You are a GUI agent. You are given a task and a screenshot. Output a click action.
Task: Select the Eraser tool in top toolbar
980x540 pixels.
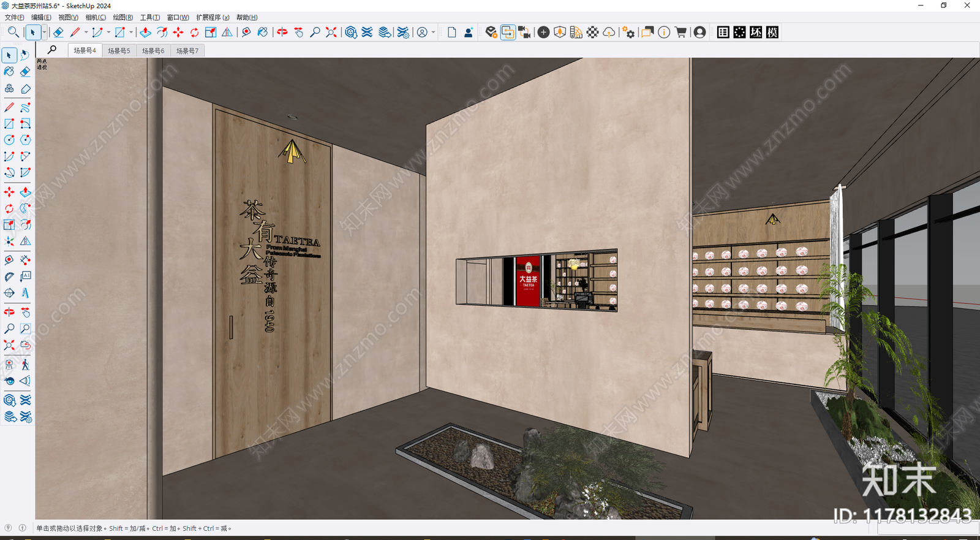pos(58,32)
